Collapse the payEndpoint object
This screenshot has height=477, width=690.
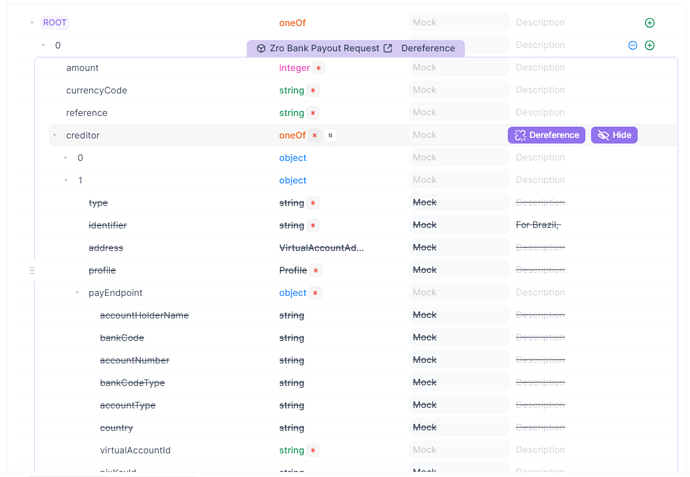77,293
